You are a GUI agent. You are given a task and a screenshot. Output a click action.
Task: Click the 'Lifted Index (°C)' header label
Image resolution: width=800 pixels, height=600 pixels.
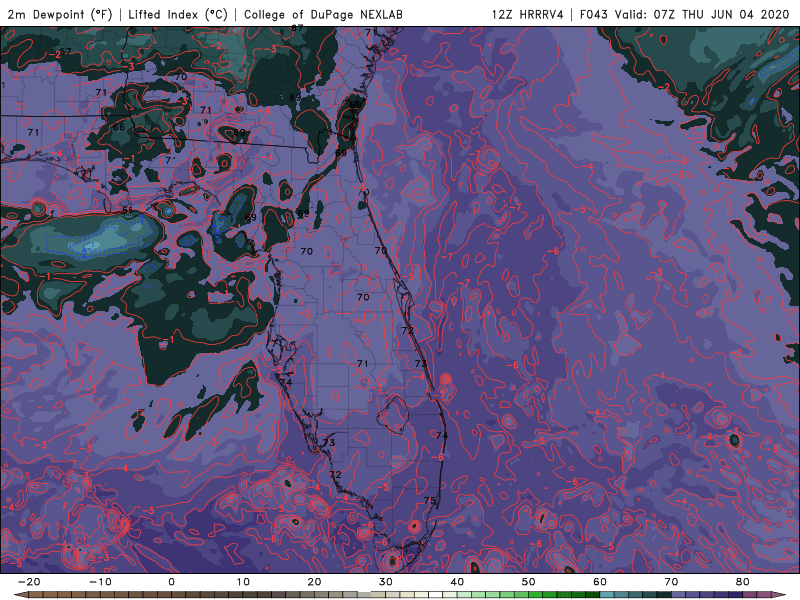(x=178, y=14)
